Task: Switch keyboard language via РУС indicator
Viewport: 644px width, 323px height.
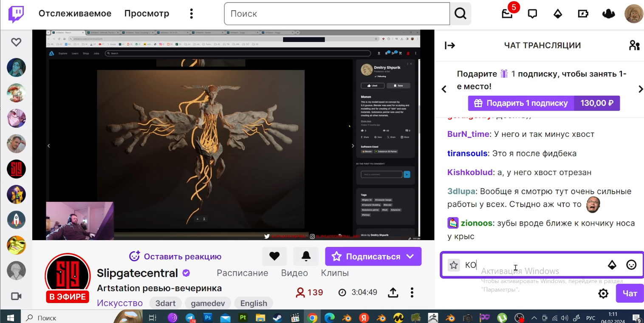Action: click(x=590, y=317)
